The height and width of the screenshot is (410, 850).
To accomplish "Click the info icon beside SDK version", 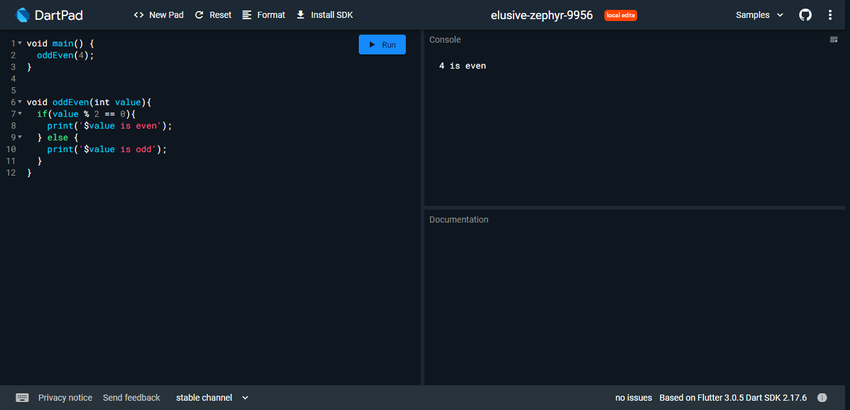I will point(822,398).
